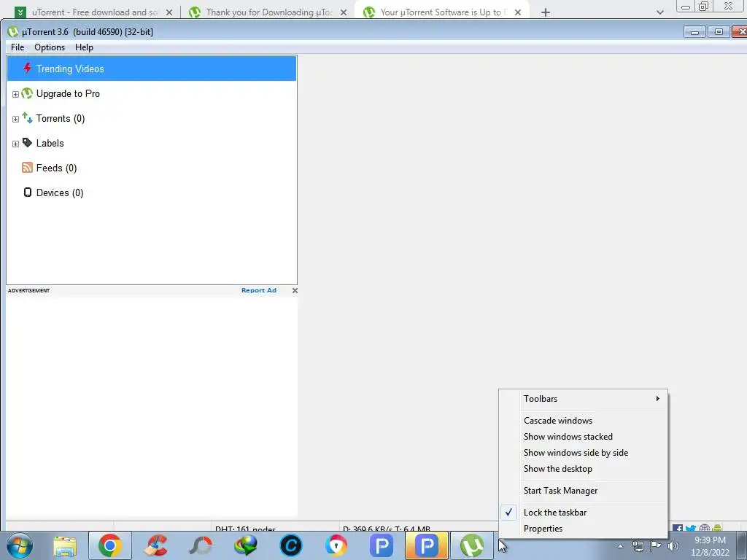
Task: Open the Windows Start button
Action: [x=20, y=545]
